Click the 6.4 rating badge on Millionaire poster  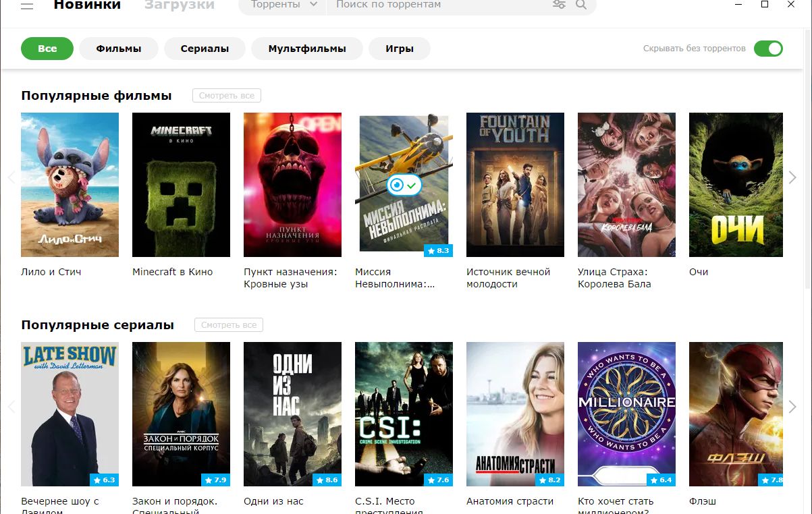pyautogui.click(x=661, y=480)
